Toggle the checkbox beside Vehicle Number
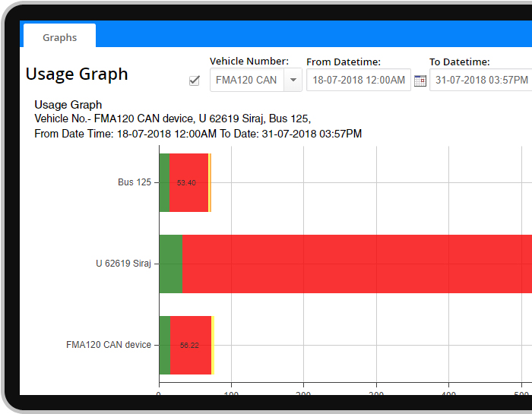This screenshot has height=414, width=532. point(195,81)
